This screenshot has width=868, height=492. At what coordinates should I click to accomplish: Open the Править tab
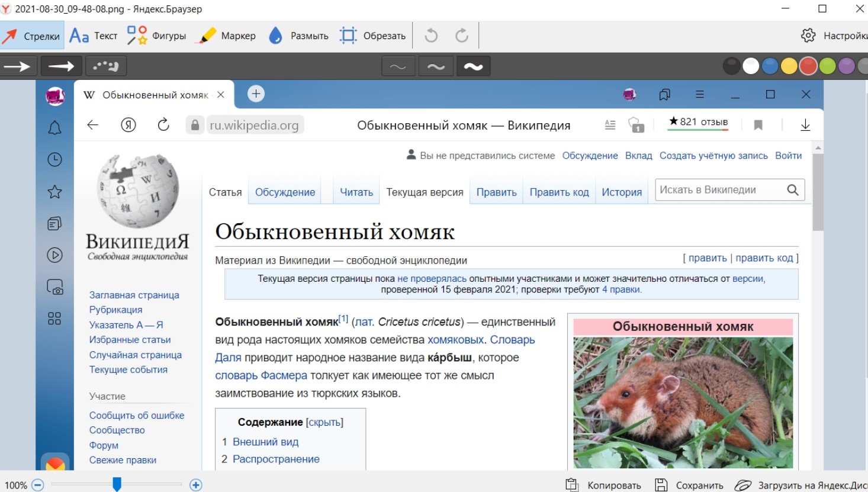(x=496, y=192)
